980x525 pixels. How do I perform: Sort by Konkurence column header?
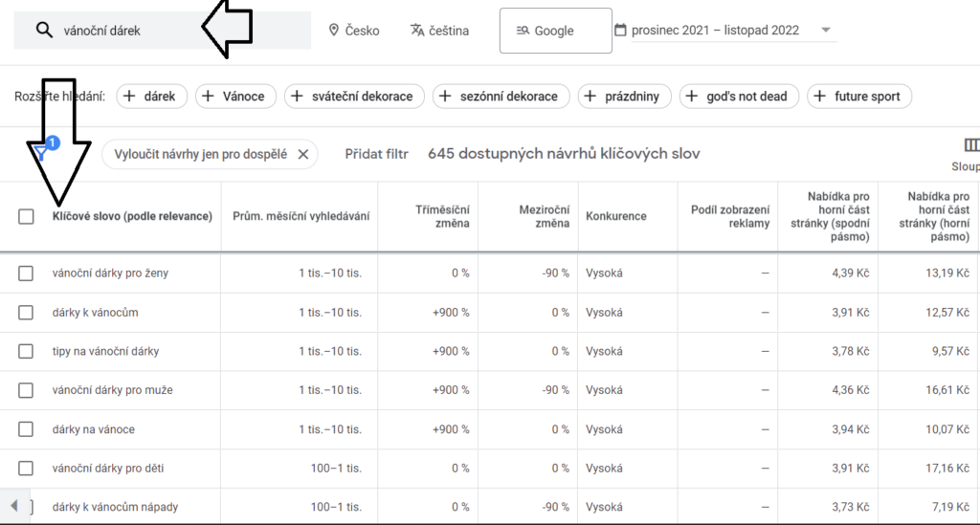tap(615, 217)
